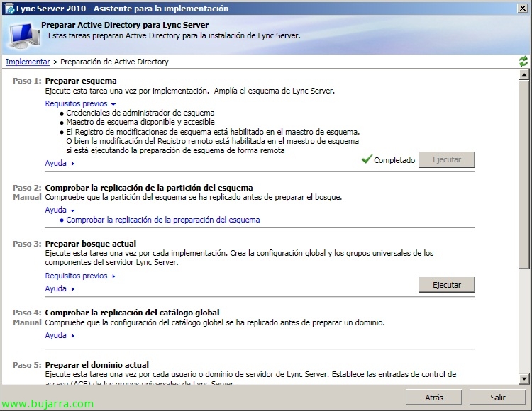Expand Ayuda under Paso 3
The width and height of the screenshot is (532, 411).
tap(60, 288)
